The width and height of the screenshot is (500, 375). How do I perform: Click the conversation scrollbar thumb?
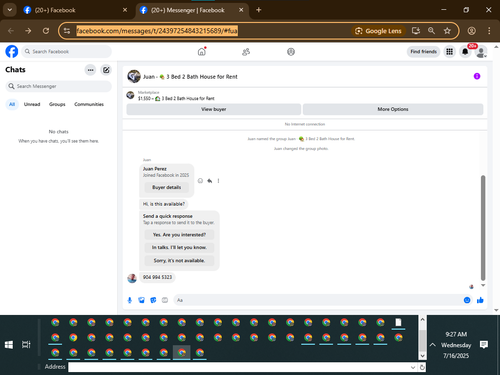coord(483,228)
